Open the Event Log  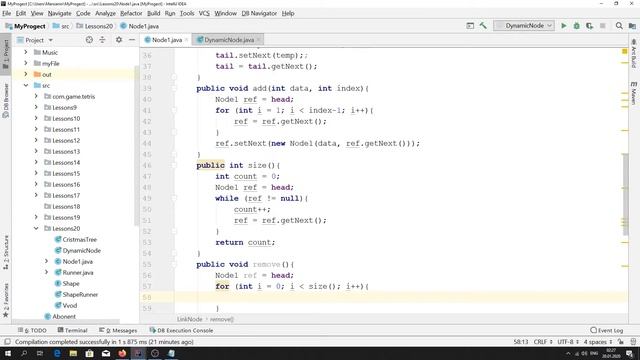pos(607,330)
